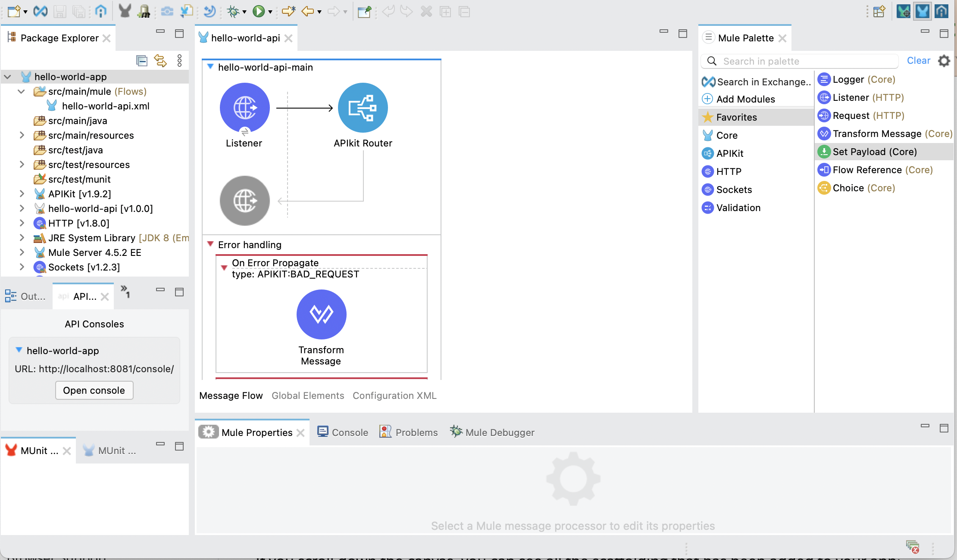Viewport: 957px width, 560px height.
Task: Open the New wizard from the toolbar
Action: pos(13,12)
